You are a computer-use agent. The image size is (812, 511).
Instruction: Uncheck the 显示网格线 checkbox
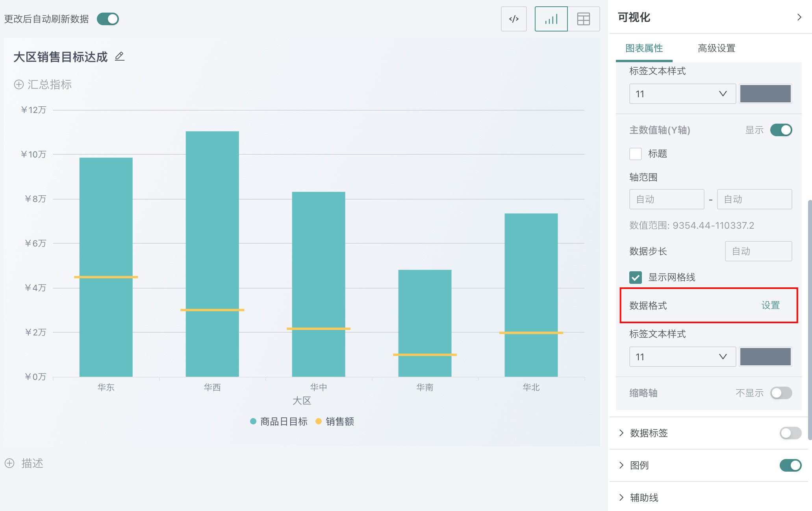(x=635, y=277)
